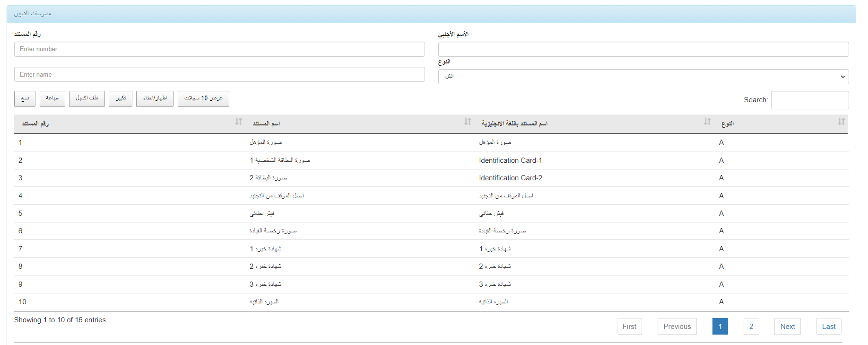
Task: Select the Identification Card-1 row
Action: click(510, 160)
